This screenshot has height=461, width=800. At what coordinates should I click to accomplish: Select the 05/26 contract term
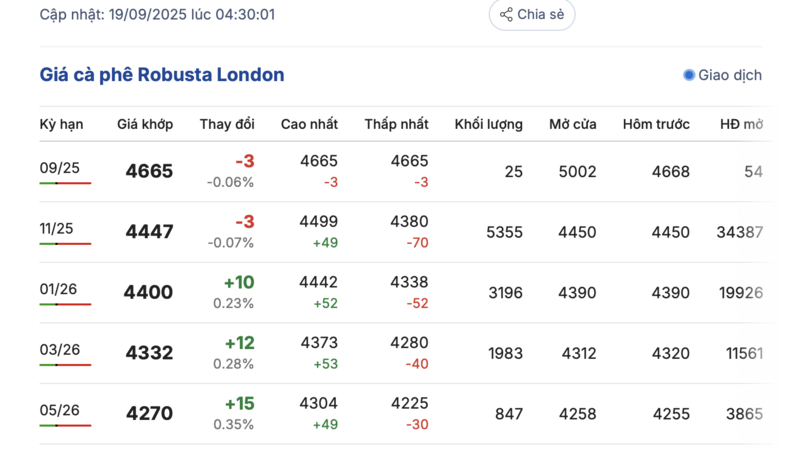click(56, 410)
